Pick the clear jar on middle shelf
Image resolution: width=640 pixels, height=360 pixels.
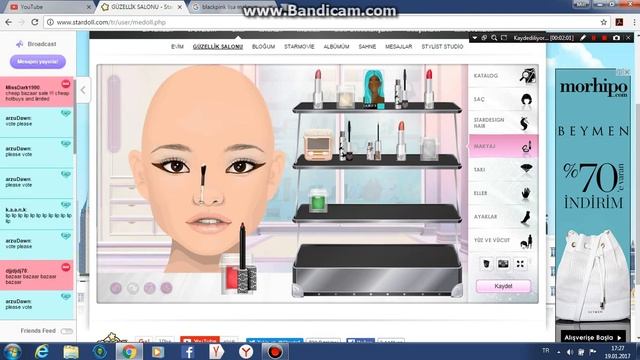[x=429, y=149]
